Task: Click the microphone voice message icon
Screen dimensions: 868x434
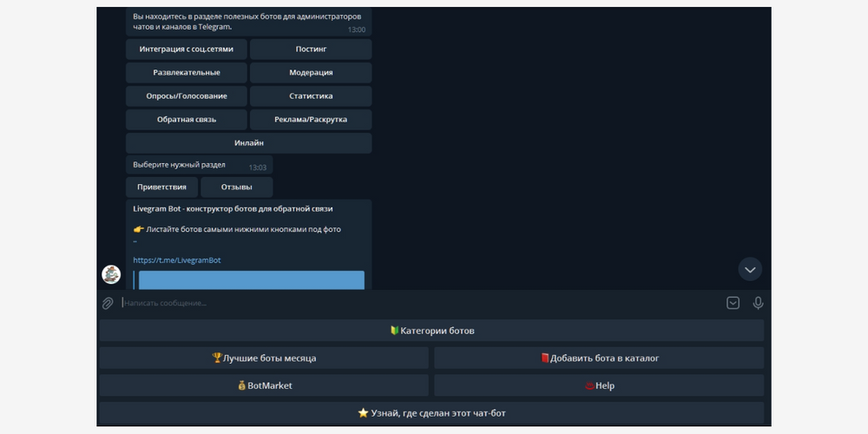Action: pyautogui.click(x=758, y=303)
